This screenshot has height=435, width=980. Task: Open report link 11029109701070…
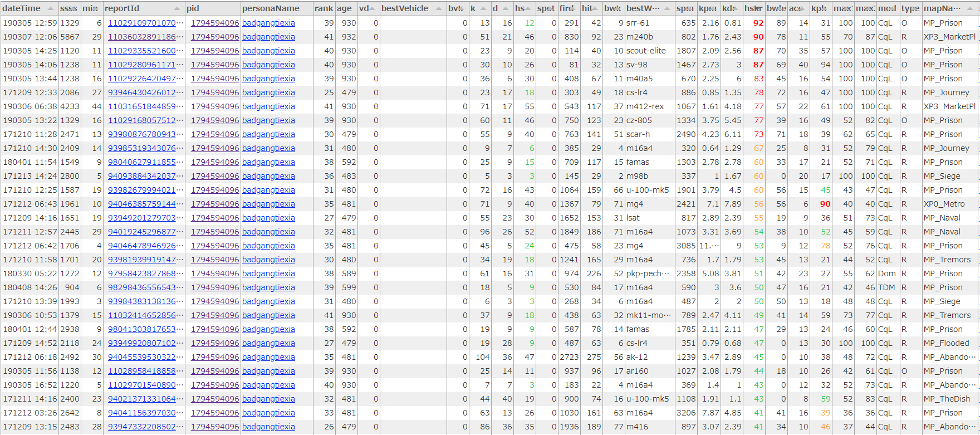145,23
